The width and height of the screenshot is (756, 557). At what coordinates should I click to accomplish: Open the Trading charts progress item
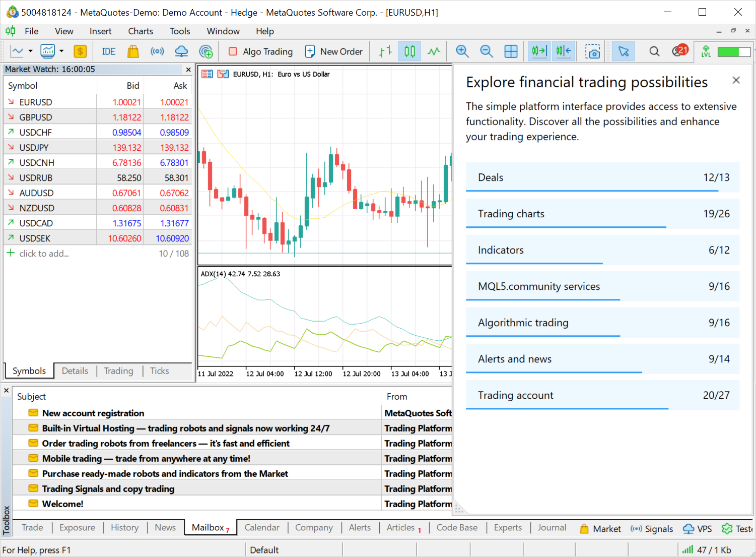coord(603,214)
